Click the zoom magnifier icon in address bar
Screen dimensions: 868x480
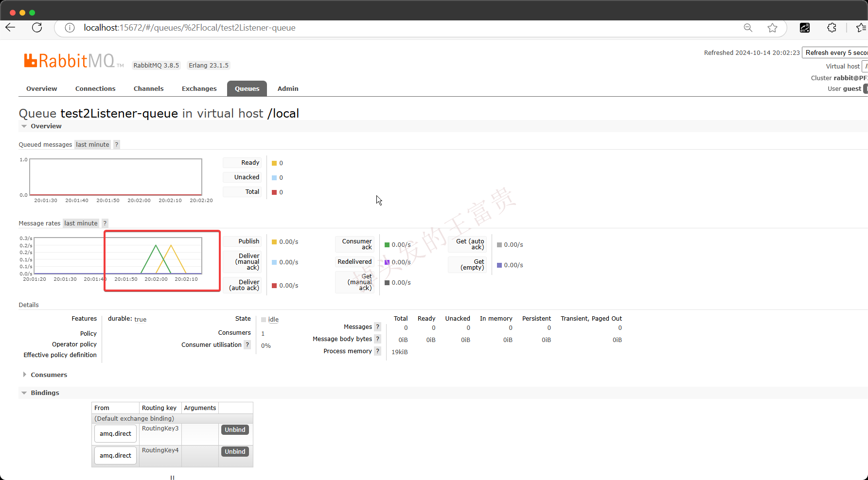coord(748,28)
